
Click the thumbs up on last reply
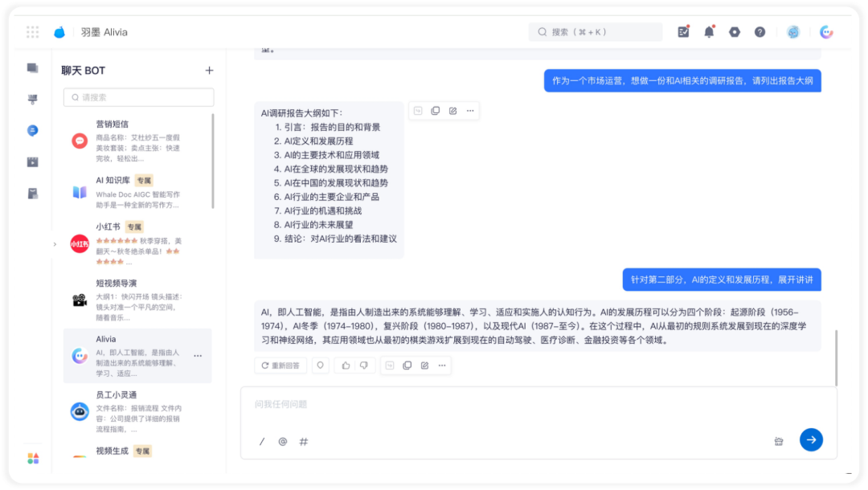(x=346, y=365)
